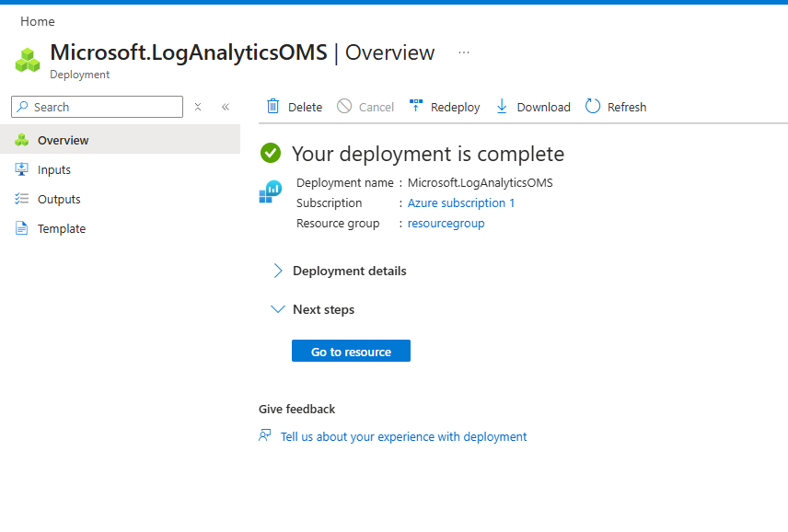Click the Outputs checklist icon in sidebar
This screenshot has width=788, height=532.
(21, 199)
